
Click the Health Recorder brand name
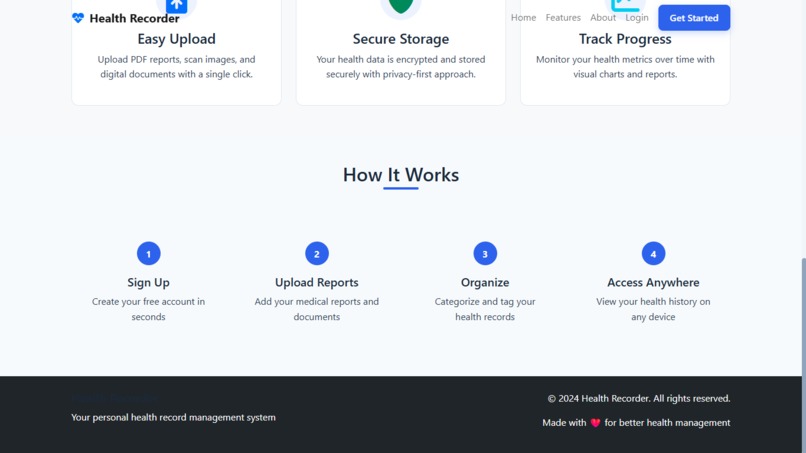pos(134,19)
